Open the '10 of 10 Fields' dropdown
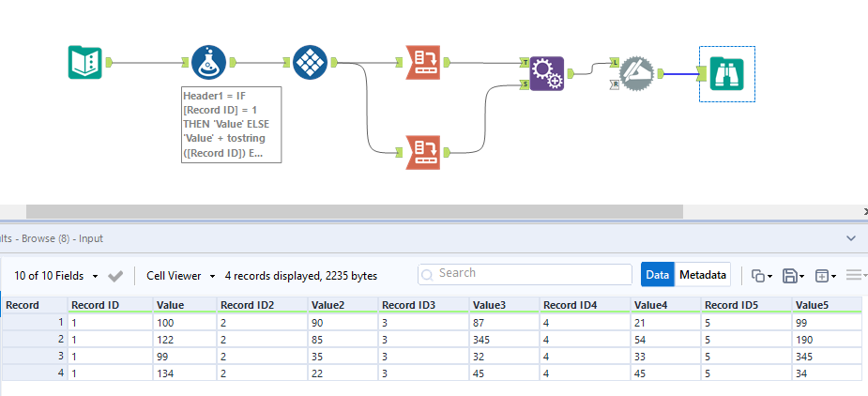The height and width of the screenshot is (396, 868). point(56,276)
